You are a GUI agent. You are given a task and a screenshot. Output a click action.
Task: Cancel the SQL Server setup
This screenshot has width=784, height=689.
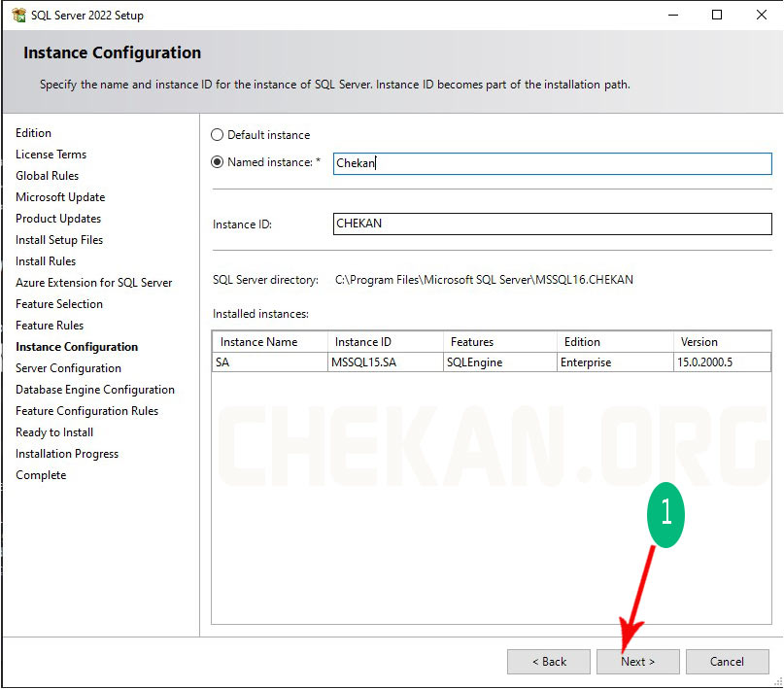point(728,662)
